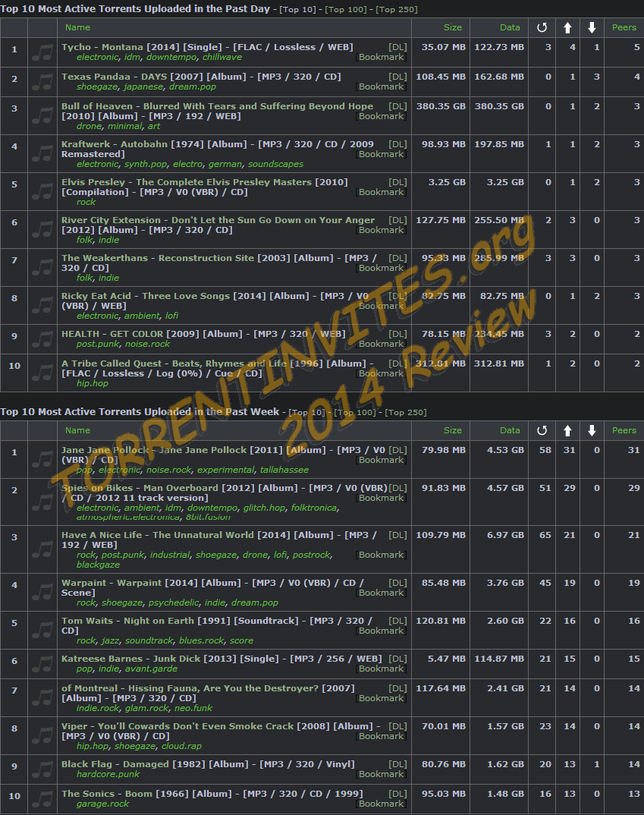Click the music note icon beside Bull of Heaven
Viewport: 644px width, 815px height.
tap(42, 115)
